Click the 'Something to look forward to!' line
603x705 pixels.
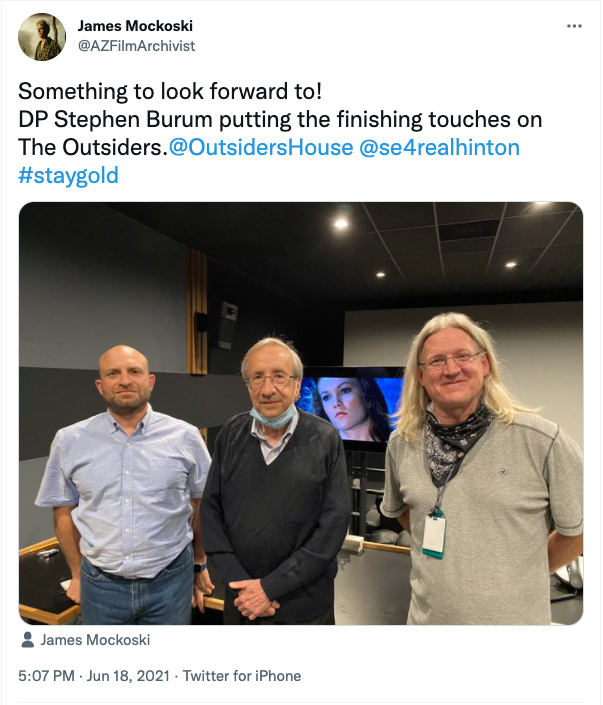(170, 91)
